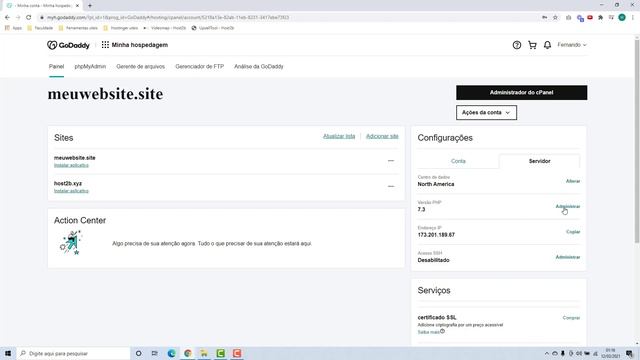Click the browser back arrow
The height and width of the screenshot is (360, 640).
7,18
